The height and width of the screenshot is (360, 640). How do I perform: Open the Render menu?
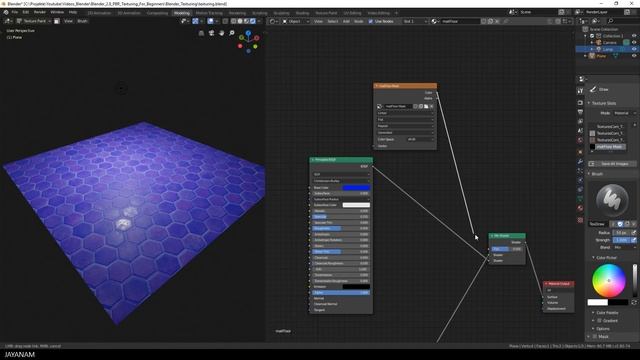(x=40, y=12)
